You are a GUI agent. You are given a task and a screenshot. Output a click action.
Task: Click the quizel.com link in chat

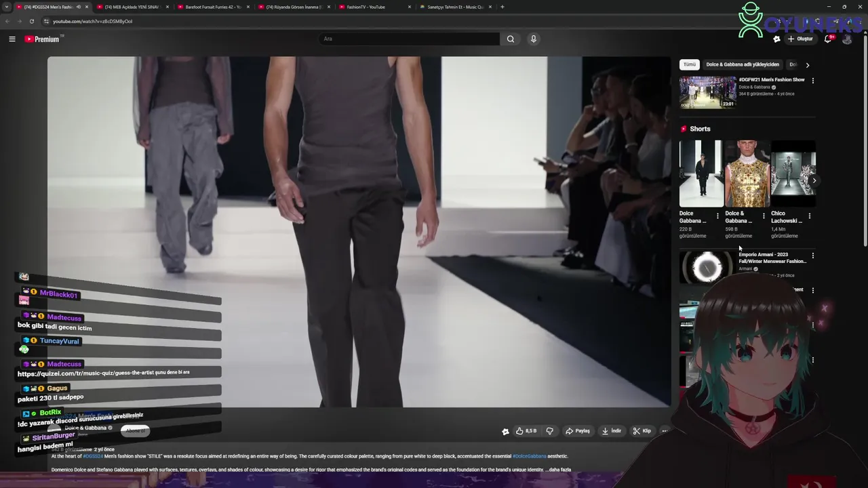[x=85, y=373]
